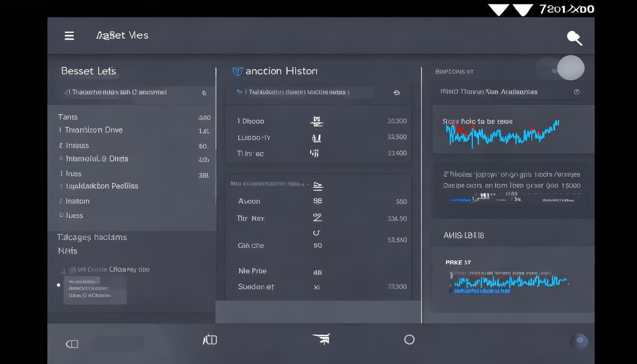The width and height of the screenshot is (637, 364).
Task: Toggle the switch in the top-right panel
Action: pyautogui.click(x=560, y=69)
